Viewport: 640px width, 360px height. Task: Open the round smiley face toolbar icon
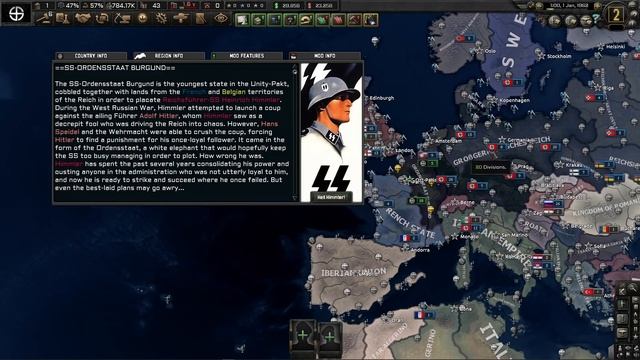coord(142,18)
